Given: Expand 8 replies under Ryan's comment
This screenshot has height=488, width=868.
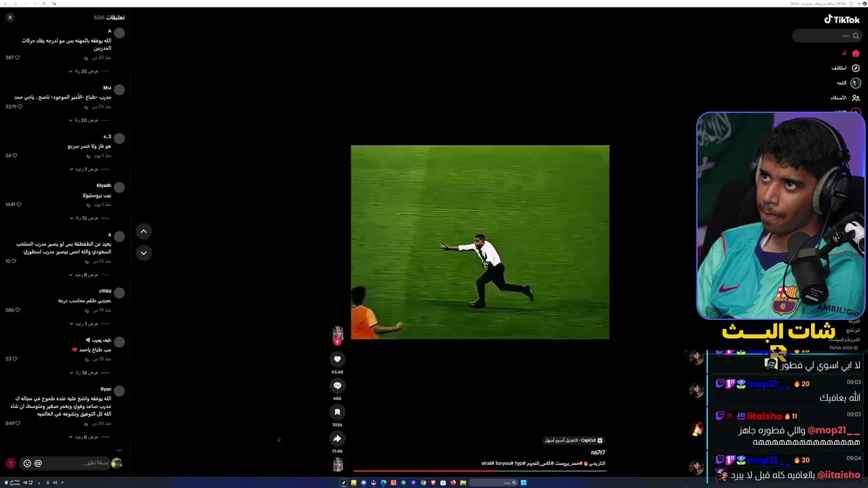Looking at the screenshot, I should [x=85, y=437].
